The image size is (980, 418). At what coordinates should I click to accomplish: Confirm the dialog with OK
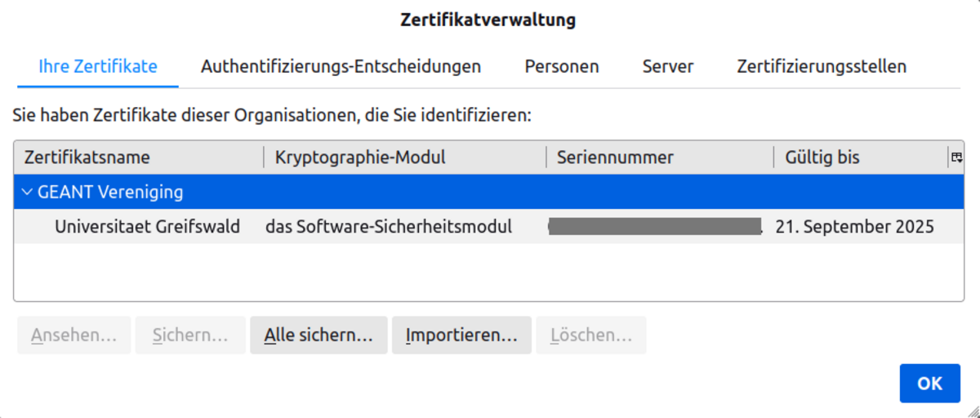pyautogui.click(x=929, y=384)
